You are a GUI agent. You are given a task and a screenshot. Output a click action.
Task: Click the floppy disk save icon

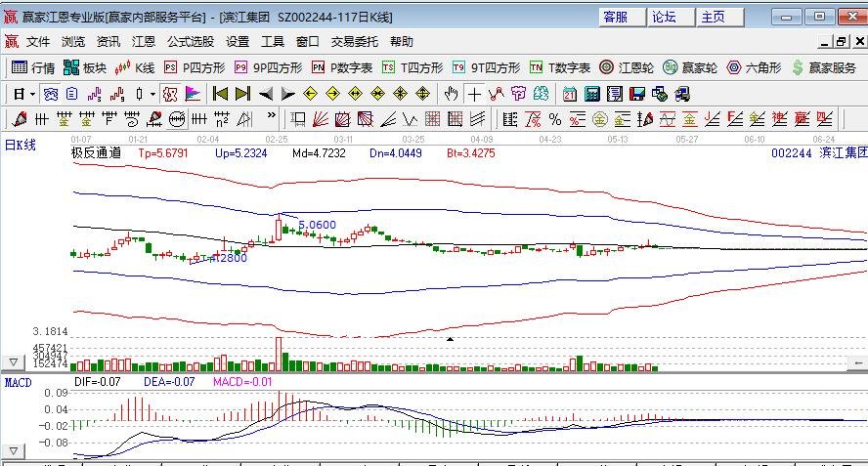[x=637, y=94]
